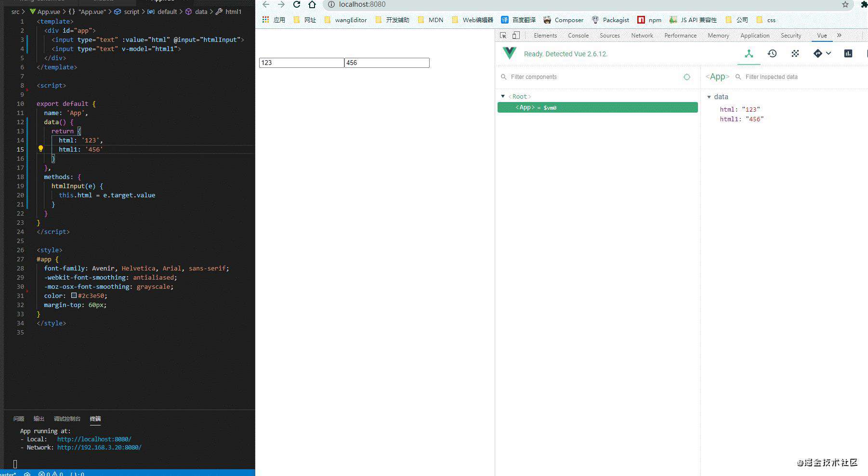868x476 pixels.
Task: Open 网址 bookmark folder
Action: 304,20
